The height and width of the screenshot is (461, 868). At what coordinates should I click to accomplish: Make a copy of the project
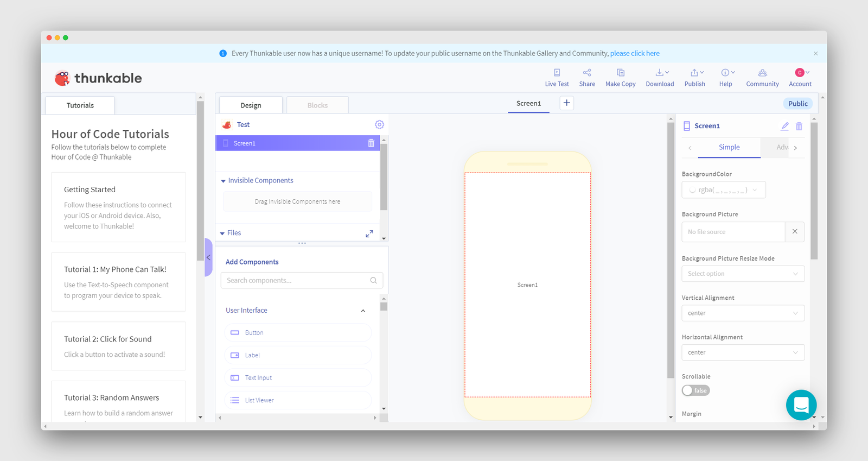pyautogui.click(x=620, y=78)
